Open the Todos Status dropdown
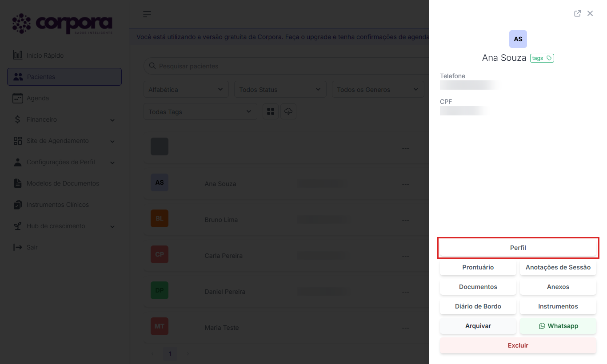607x364 pixels. (280, 90)
